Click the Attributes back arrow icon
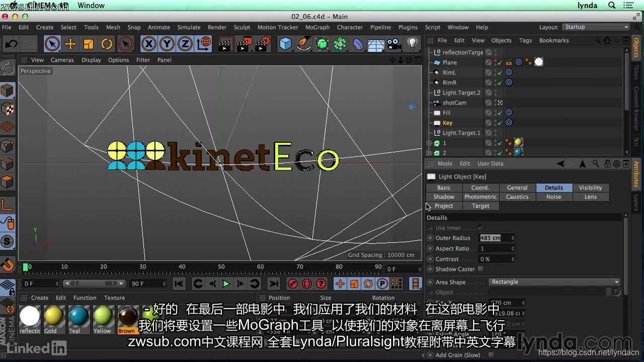 [x=560, y=163]
